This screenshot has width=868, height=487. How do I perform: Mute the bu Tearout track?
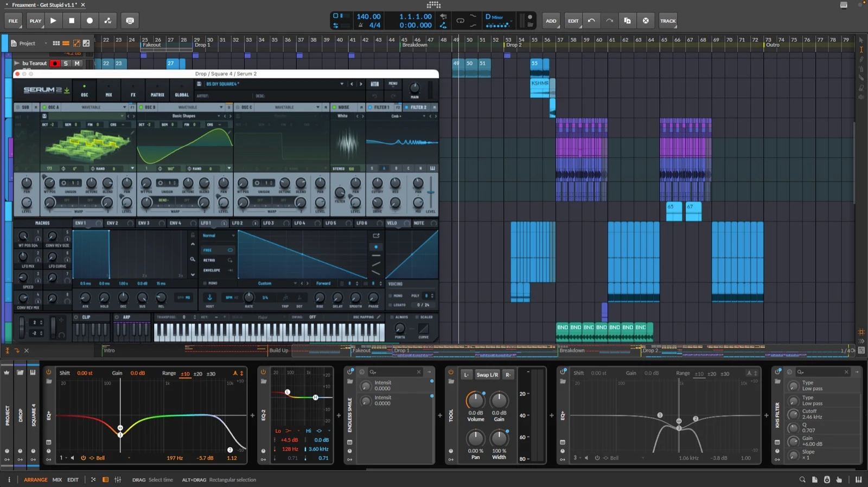[77, 64]
